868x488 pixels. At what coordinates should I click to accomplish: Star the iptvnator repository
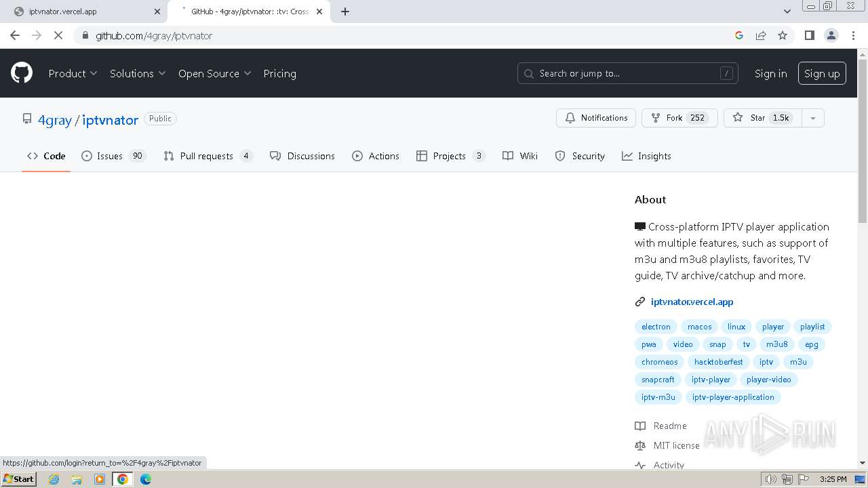coord(762,118)
